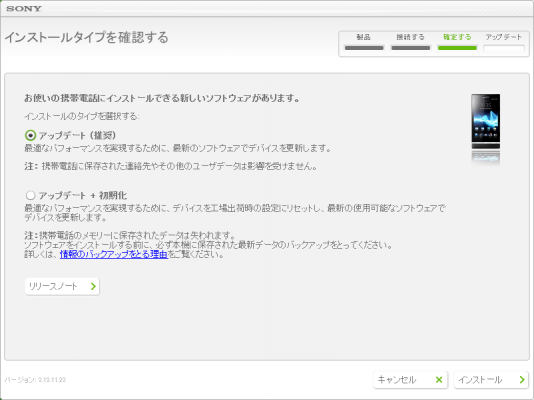
Task: Click the heading インストールタイプを確認する
Action: pyautogui.click(x=87, y=37)
